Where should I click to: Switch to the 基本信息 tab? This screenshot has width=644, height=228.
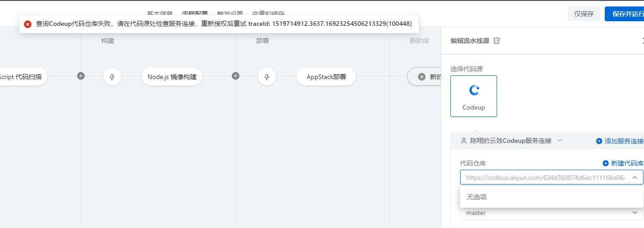(x=160, y=13)
